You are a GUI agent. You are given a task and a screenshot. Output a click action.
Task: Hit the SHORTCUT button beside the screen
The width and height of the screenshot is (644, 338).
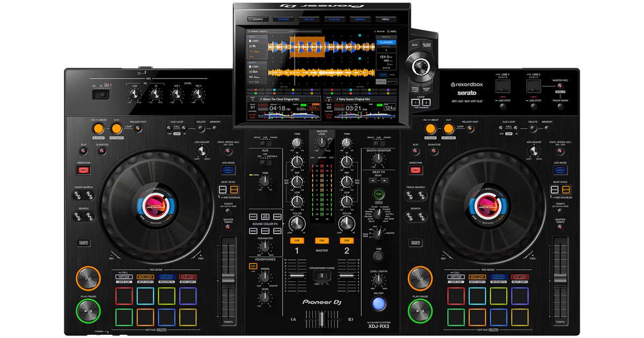(x=427, y=88)
